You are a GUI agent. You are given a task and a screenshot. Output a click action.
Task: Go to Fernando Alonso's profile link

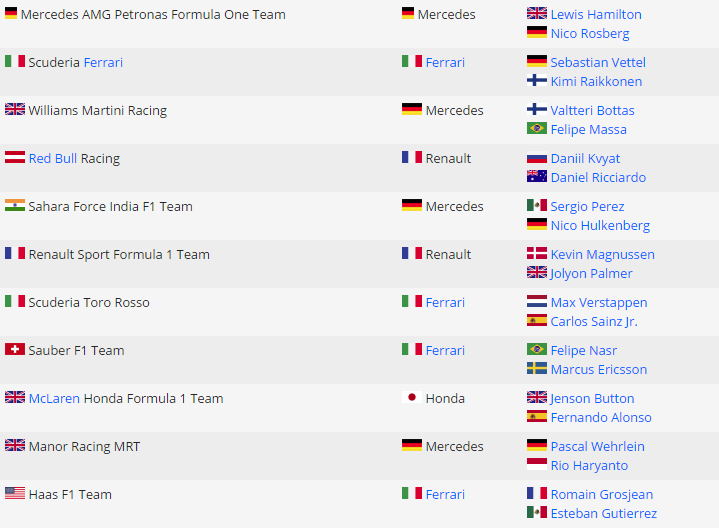tap(600, 417)
